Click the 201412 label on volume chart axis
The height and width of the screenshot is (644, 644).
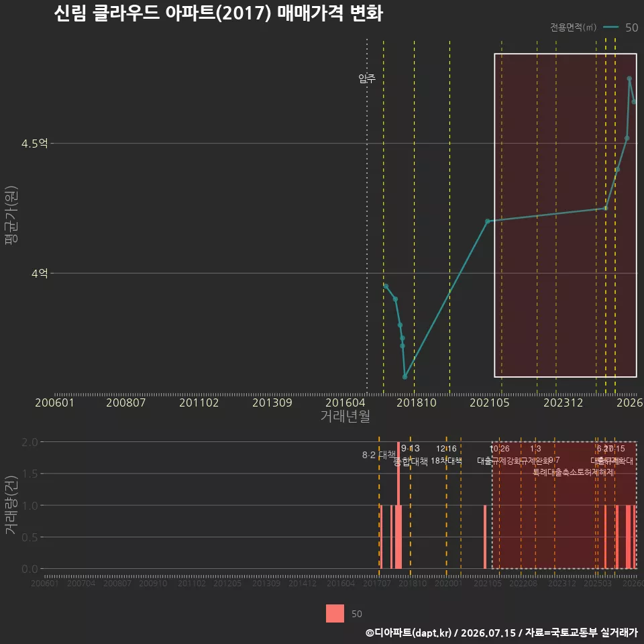point(303,583)
